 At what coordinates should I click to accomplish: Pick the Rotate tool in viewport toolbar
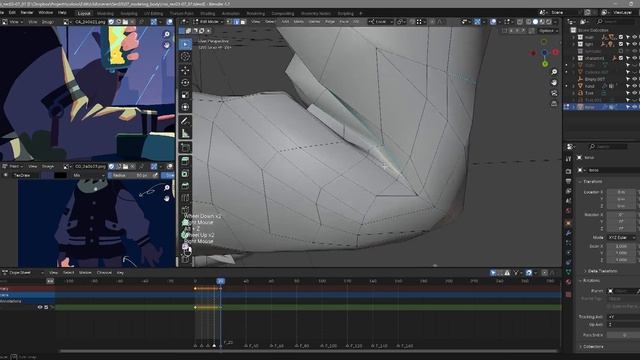[x=185, y=82]
